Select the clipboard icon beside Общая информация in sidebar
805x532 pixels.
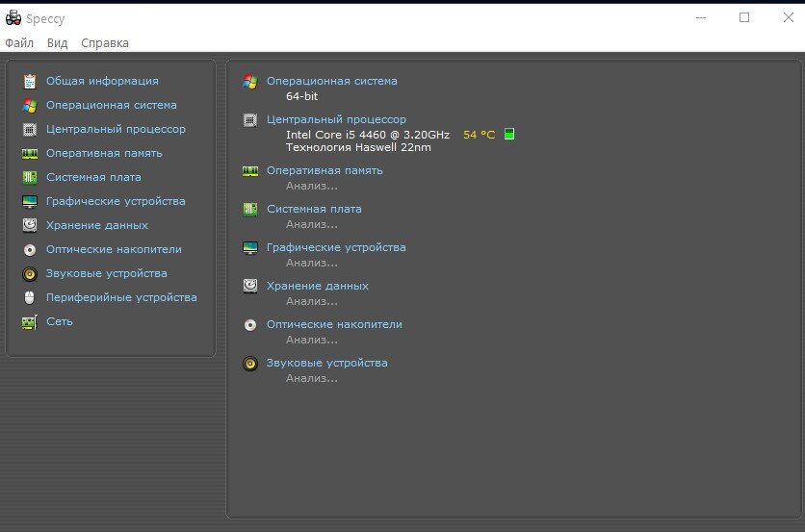pyautogui.click(x=30, y=81)
